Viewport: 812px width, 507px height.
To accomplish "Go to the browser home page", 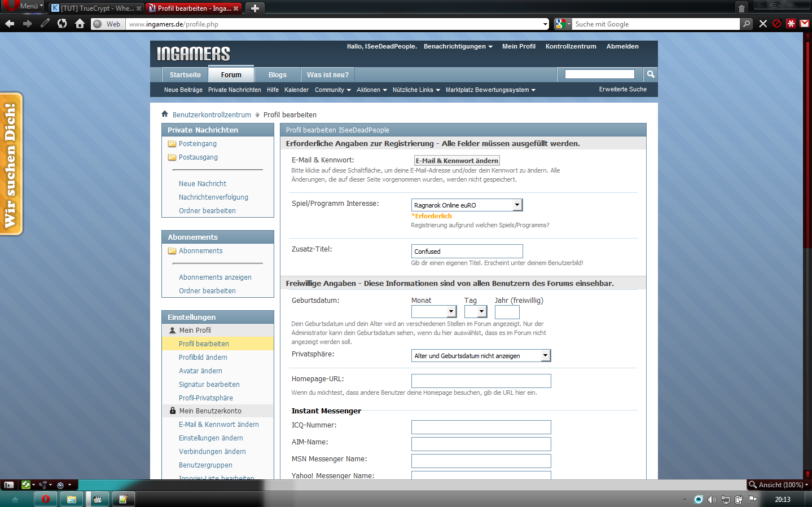I will (80, 24).
